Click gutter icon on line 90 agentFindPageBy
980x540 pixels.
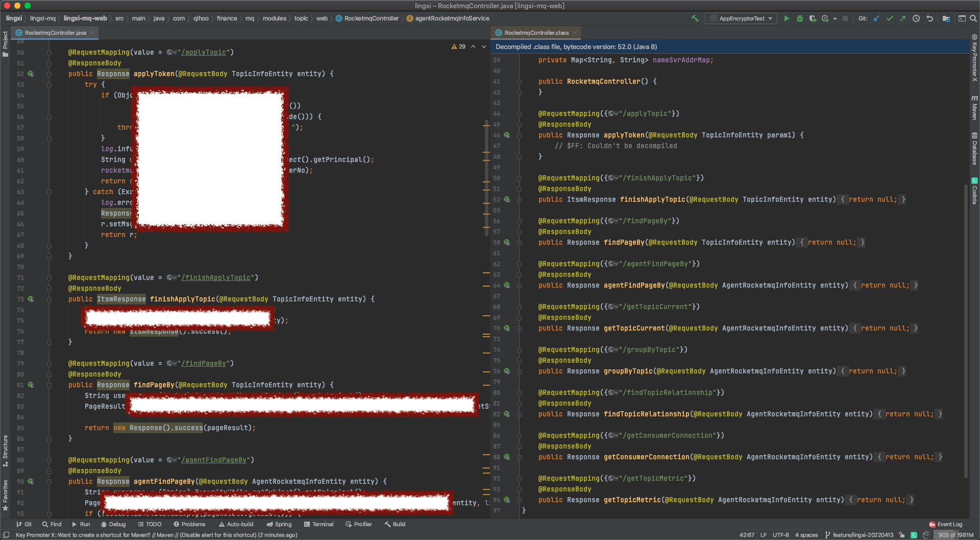point(31,481)
